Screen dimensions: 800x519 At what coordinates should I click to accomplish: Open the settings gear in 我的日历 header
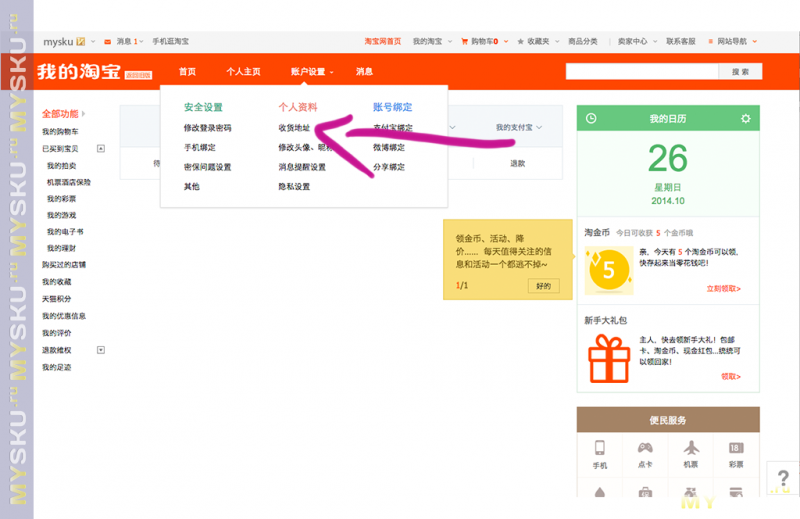(745, 118)
